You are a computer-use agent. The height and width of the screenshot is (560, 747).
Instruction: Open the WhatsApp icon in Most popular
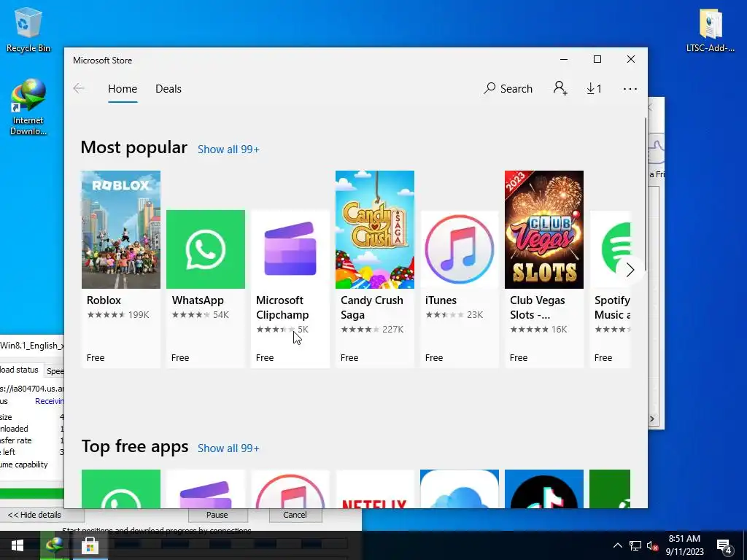(206, 249)
